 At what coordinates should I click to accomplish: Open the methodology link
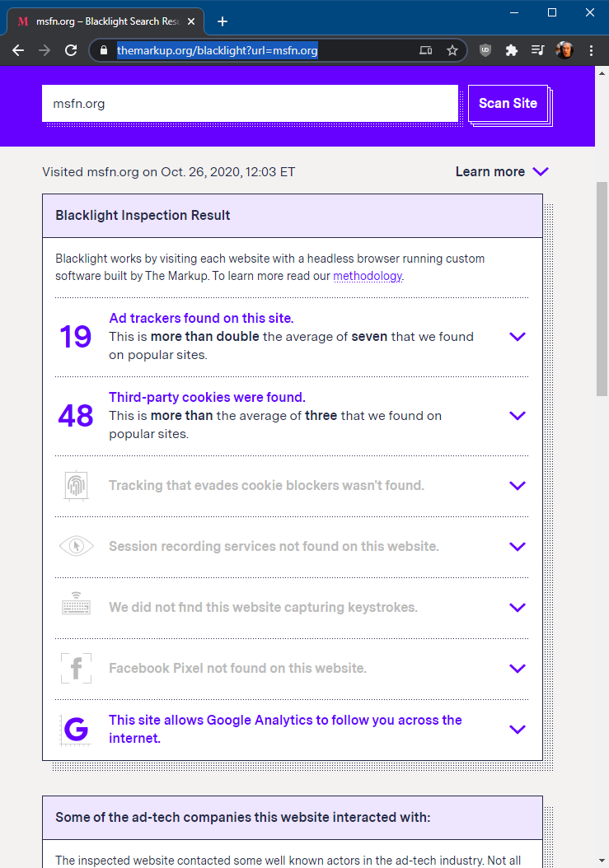click(x=367, y=276)
